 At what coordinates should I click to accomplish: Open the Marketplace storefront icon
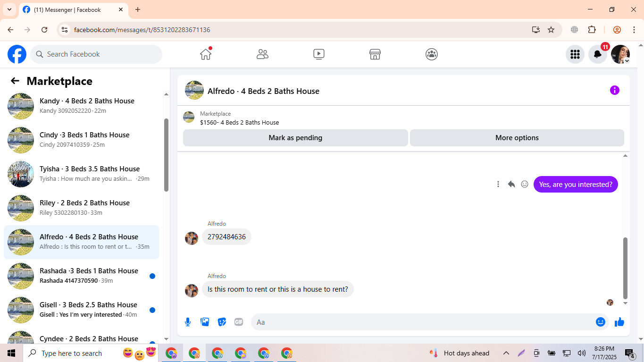tap(375, 54)
